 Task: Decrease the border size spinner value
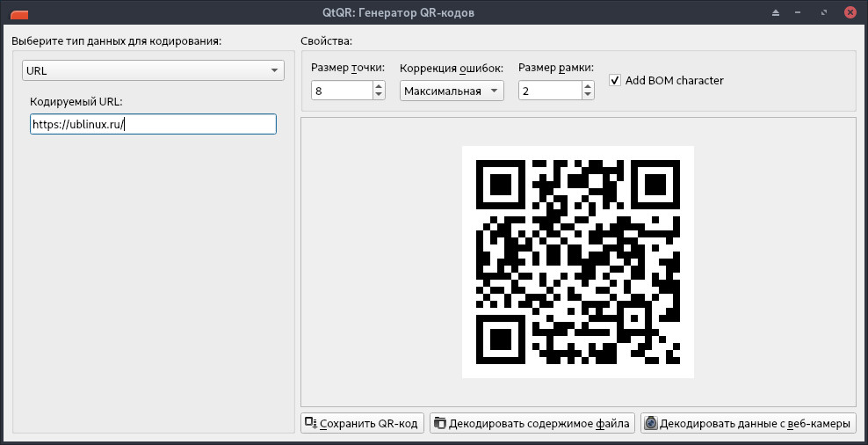(588, 95)
